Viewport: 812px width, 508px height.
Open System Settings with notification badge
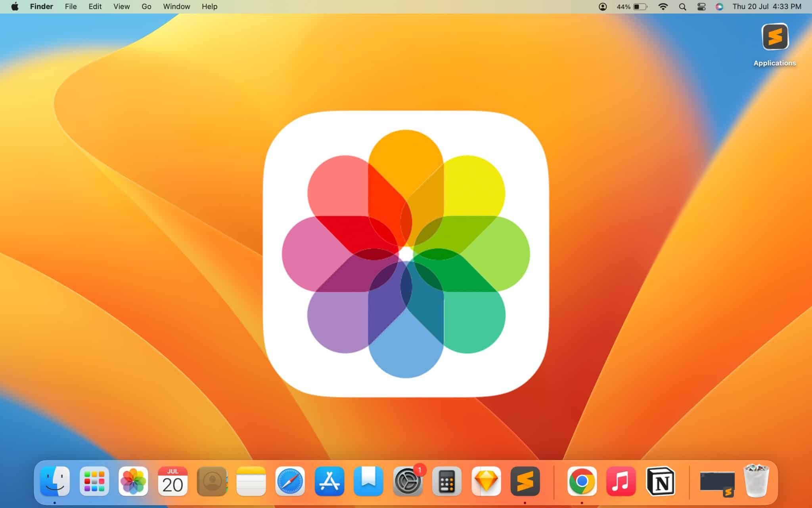pyautogui.click(x=407, y=482)
